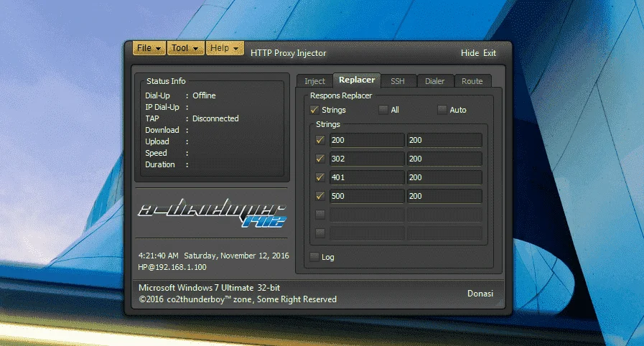Click the source field containing 500
Image resolution: width=644 pixels, height=346 pixels.
pyautogui.click(x=367, y=196)
